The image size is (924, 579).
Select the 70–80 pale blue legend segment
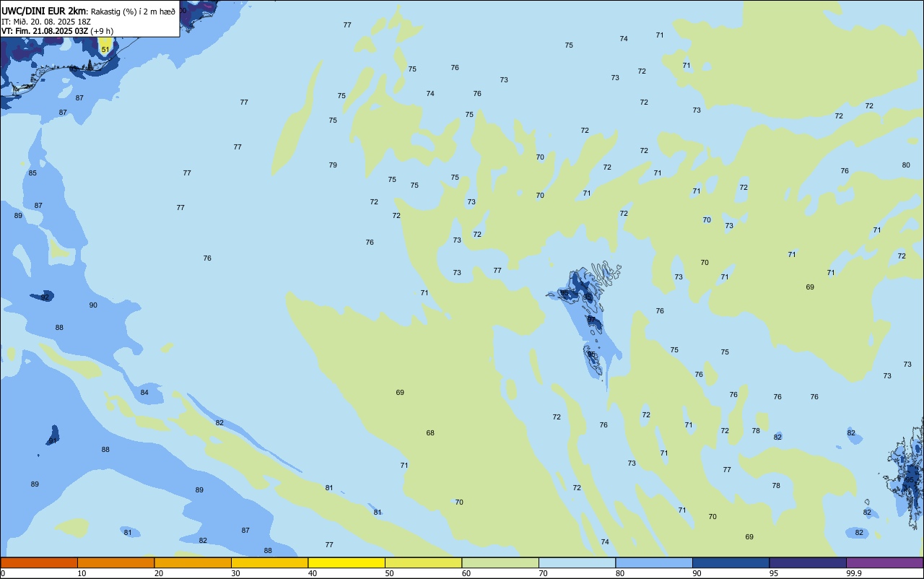(x=577, y=562)
